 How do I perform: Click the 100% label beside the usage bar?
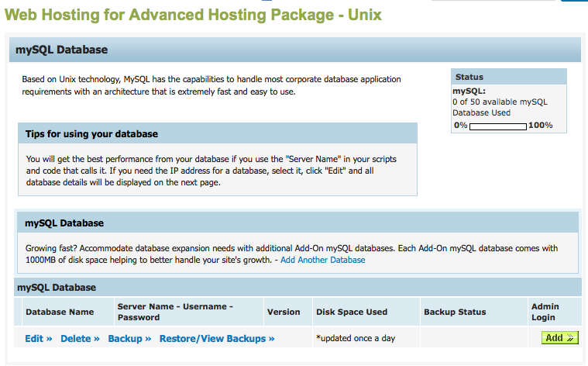pos(541,126)
